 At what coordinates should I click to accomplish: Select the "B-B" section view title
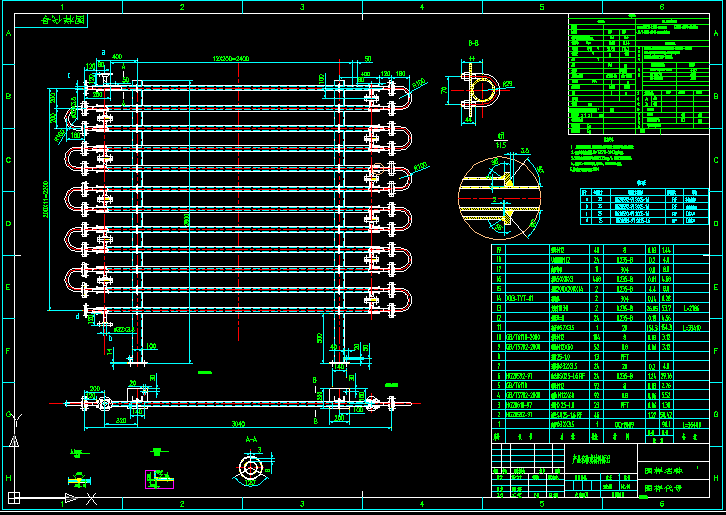pyautogui.click(x=473, y=43)
